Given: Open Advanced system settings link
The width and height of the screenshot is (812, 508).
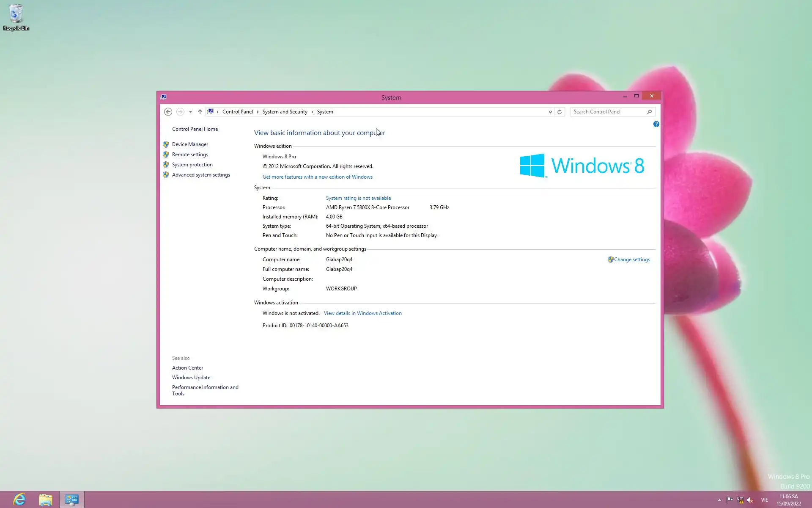Looking at the screenshot, I should click(x=201, y=175).
